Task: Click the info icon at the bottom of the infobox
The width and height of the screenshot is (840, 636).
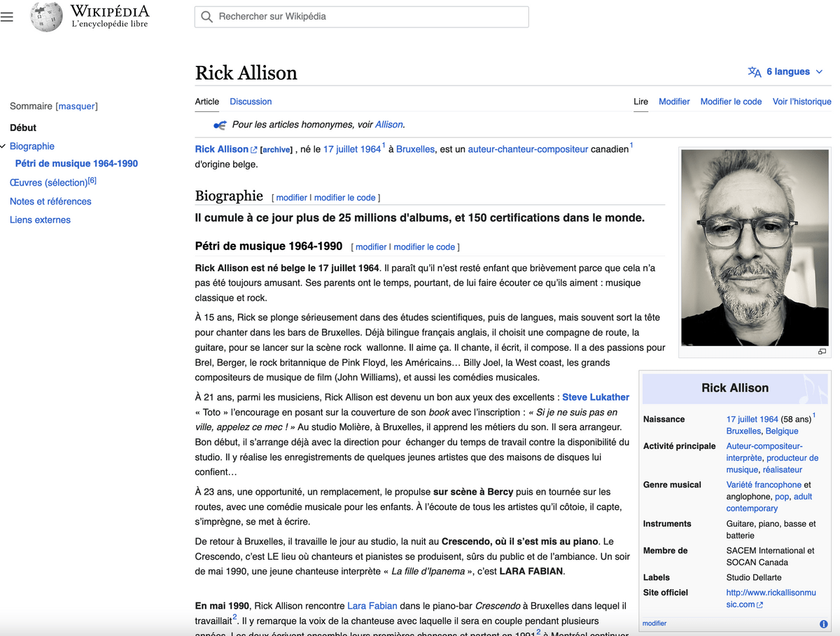Action: pos(825,623)
